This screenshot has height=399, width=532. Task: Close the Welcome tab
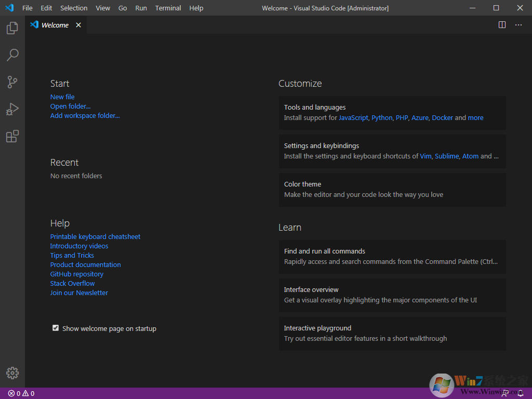(78, 24)
